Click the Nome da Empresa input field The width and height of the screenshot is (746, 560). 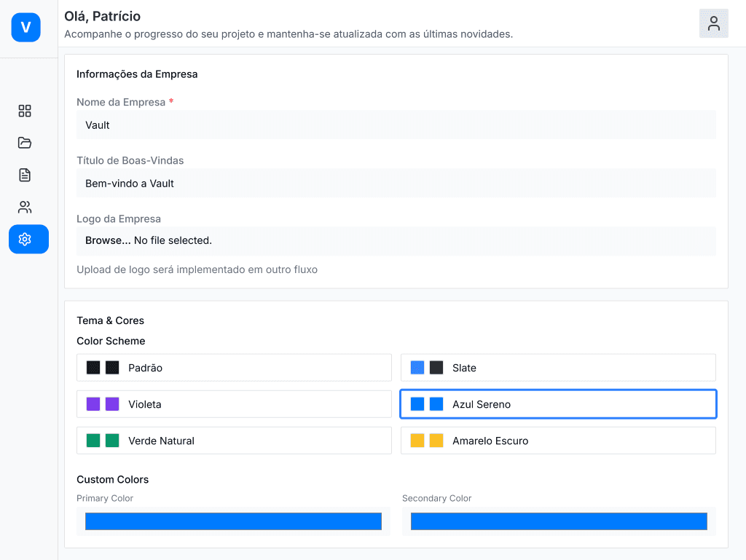(x=396, y=125)
